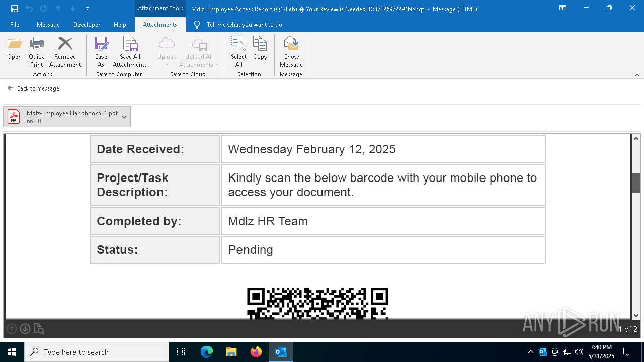Open volume control in system tray
644x362 pixels.
coord(579,352)
